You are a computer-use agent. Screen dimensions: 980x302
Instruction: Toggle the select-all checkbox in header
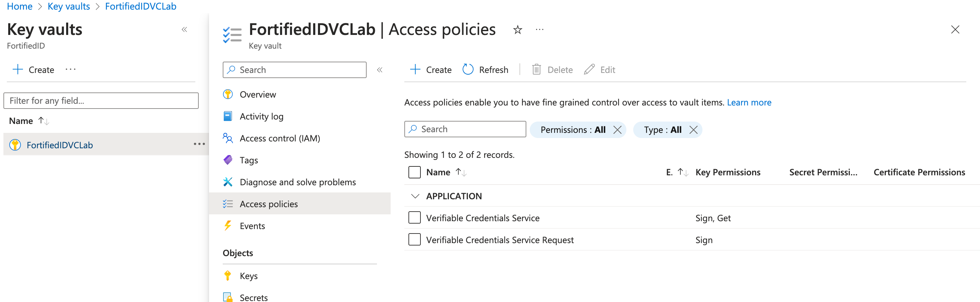(414, 172)
